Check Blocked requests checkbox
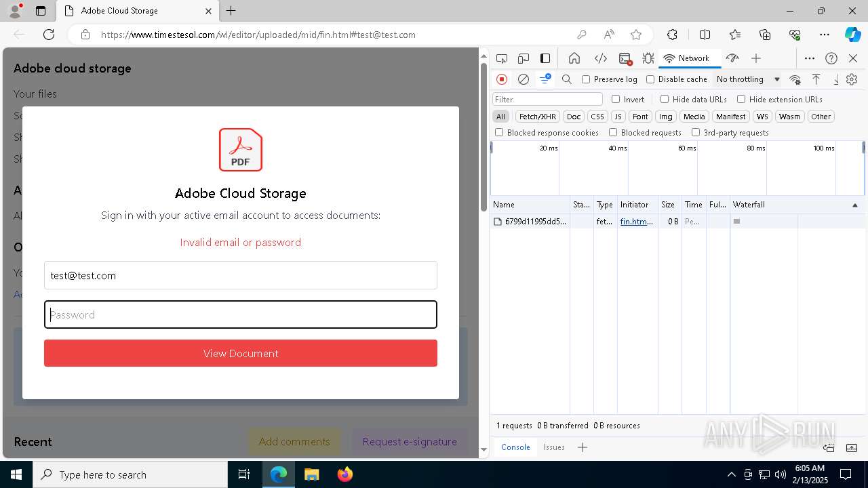The height and width of the screenshot is (488, 868). 613,133
